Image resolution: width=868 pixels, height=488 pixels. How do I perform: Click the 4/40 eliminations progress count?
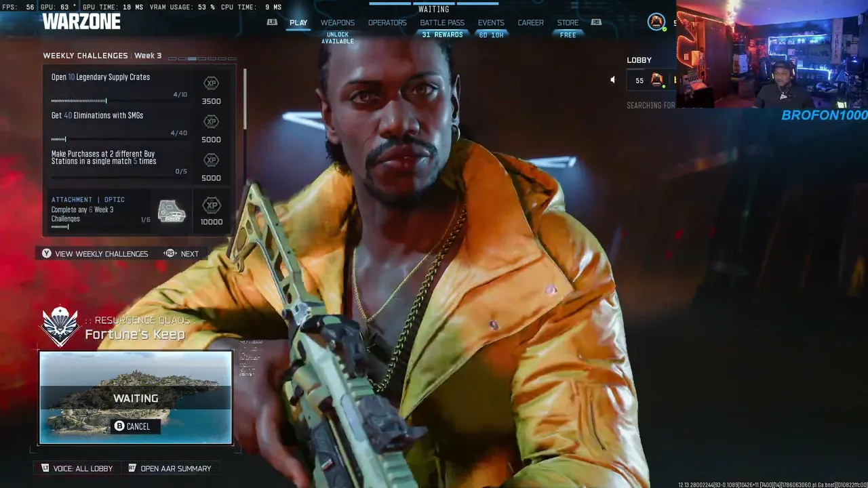click(179, 134)
